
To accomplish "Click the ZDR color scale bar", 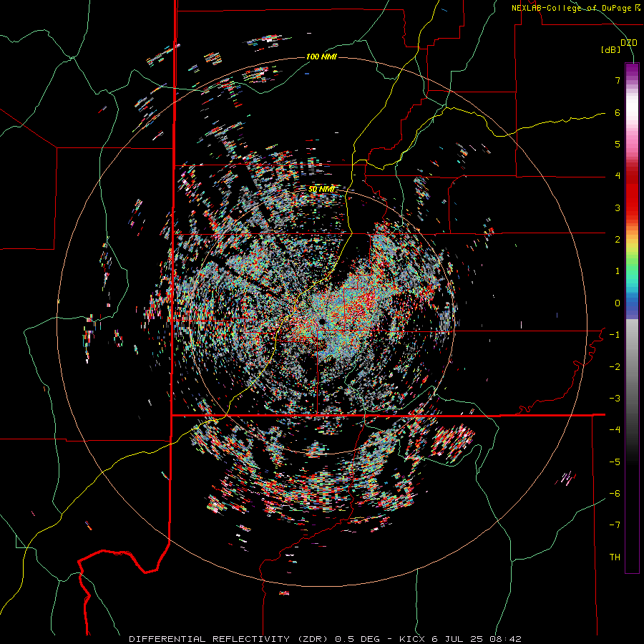I will point(632,318).
